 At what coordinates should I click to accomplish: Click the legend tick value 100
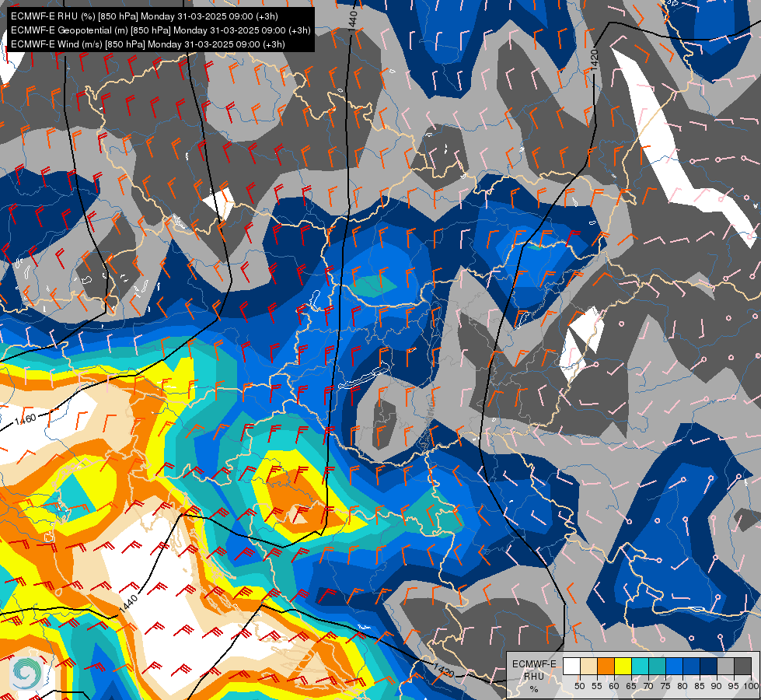pos(751,686)
